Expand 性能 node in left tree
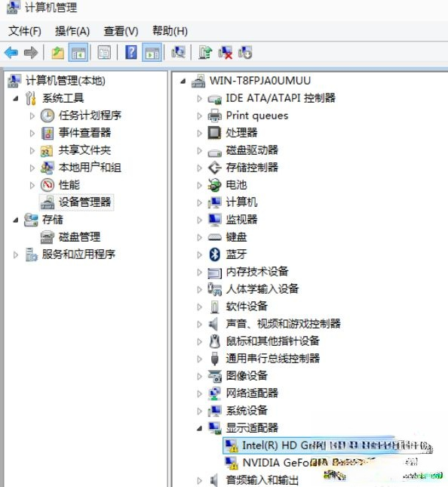Image resolution: width=448 pixels, height=487 pixels. point(32,186)
